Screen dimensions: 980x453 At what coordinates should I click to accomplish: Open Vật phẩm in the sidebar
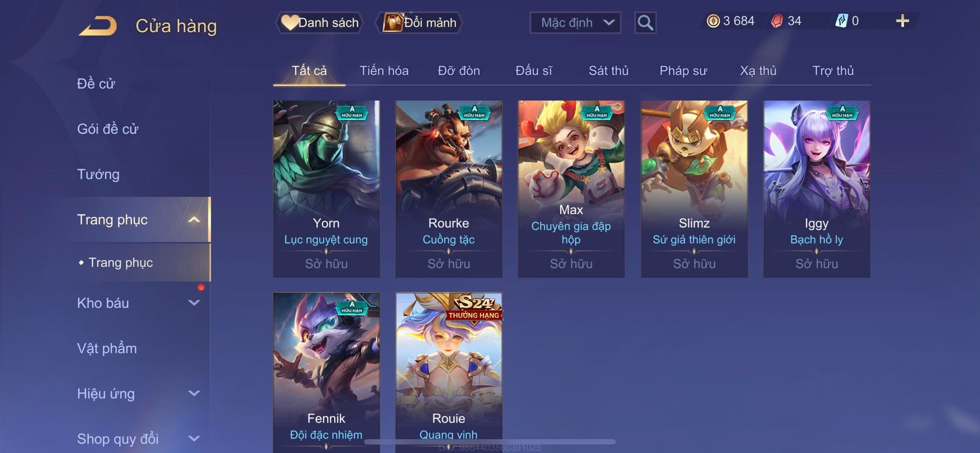(107, 348)
